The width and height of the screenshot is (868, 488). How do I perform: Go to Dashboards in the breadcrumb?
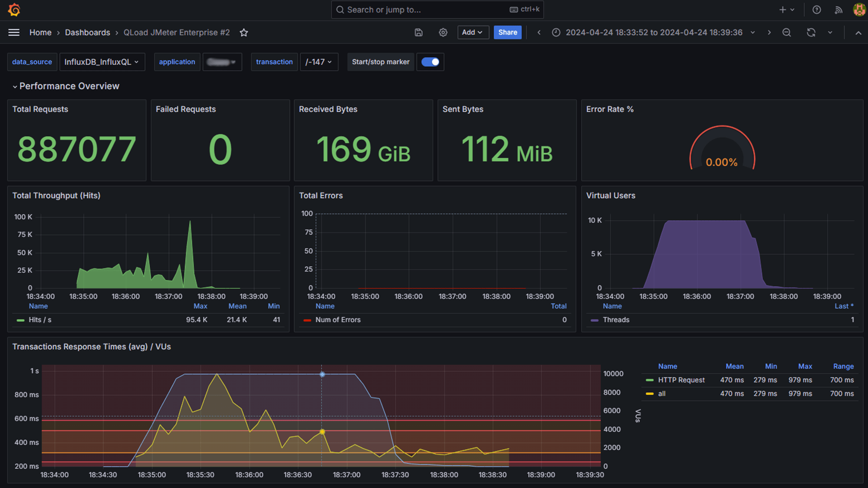point(87,33)
